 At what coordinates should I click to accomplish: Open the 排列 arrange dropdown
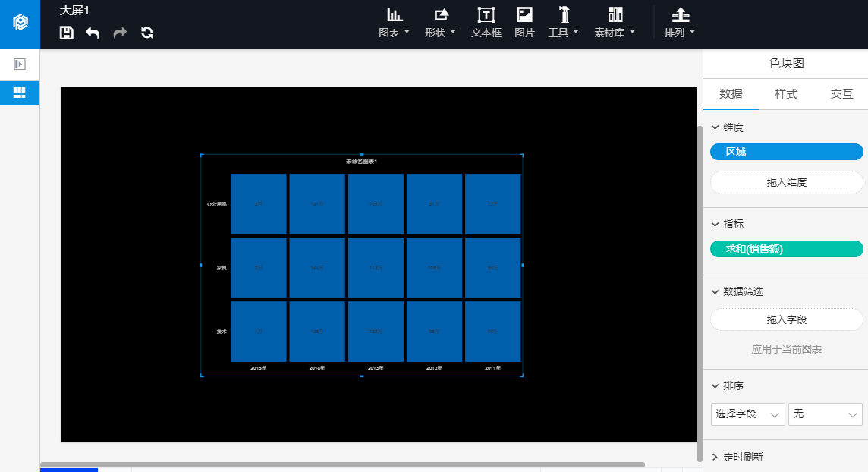[680, 23]
